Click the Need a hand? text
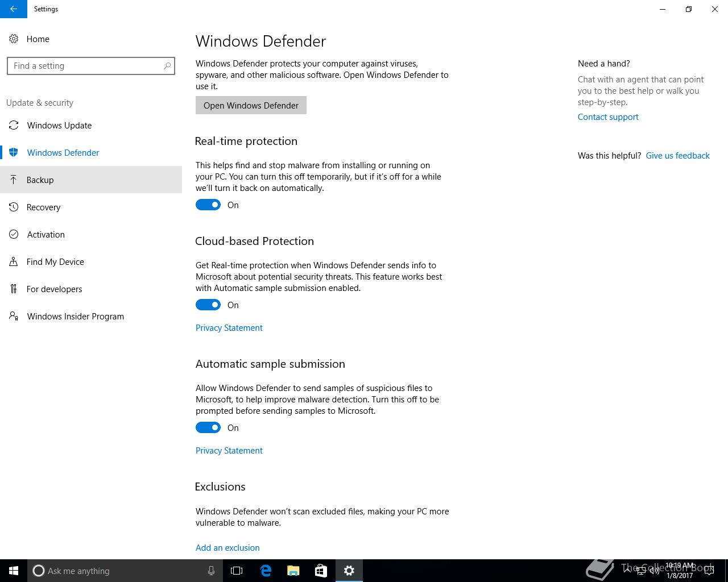The height and width of the screenshot is (582, 728). 604,64
